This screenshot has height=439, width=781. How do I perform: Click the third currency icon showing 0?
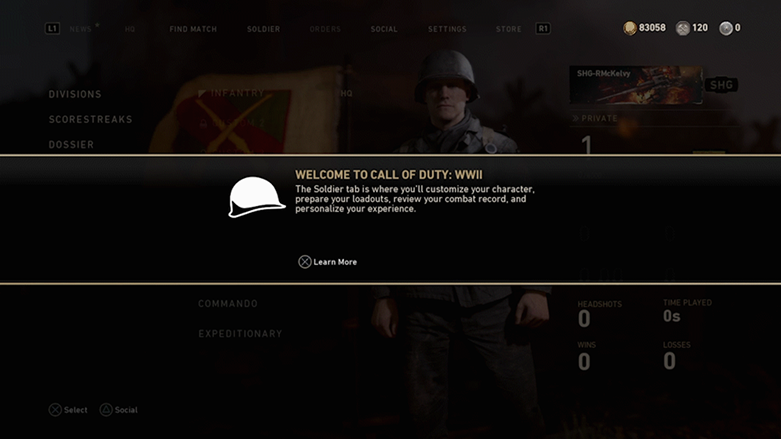(x=726, y=28)
